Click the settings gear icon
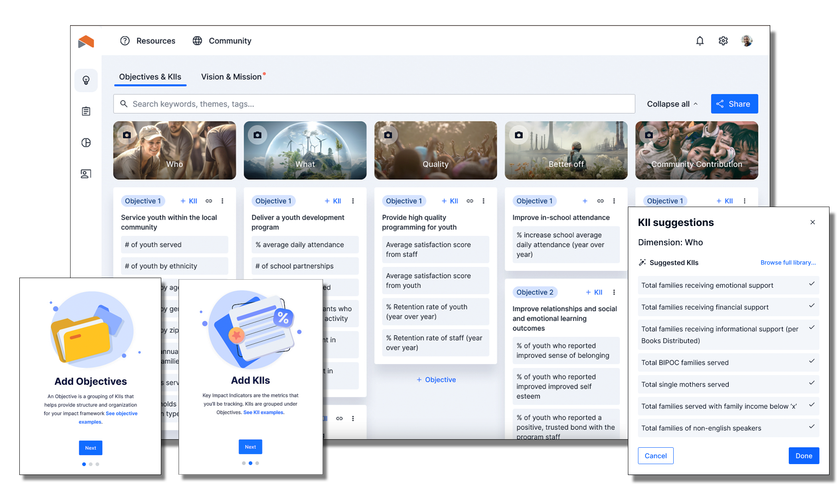Screen dimensions: 840x504 [x=723, y=40]
